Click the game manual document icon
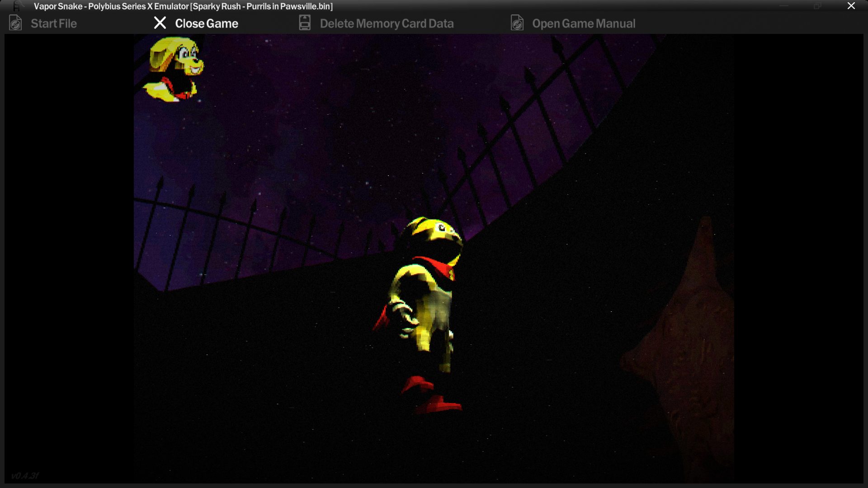The height and width of the screenshot is (488, 868). coord(517,23)
